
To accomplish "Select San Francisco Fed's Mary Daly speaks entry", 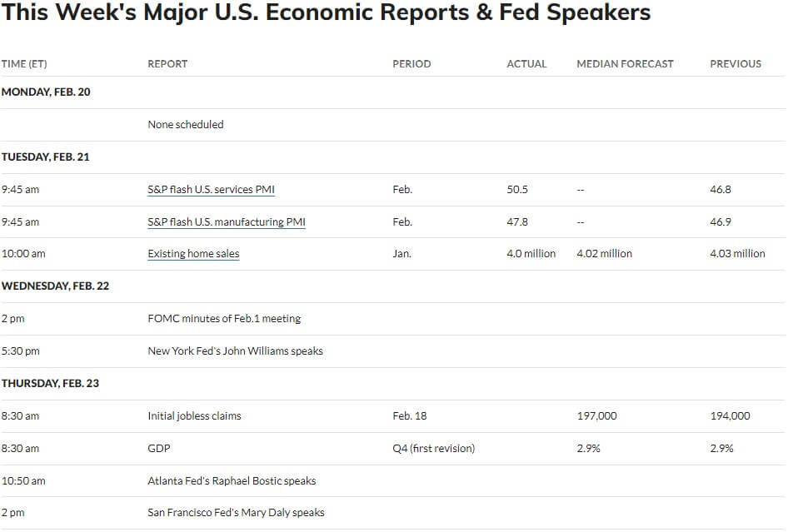I will point(237,512).
